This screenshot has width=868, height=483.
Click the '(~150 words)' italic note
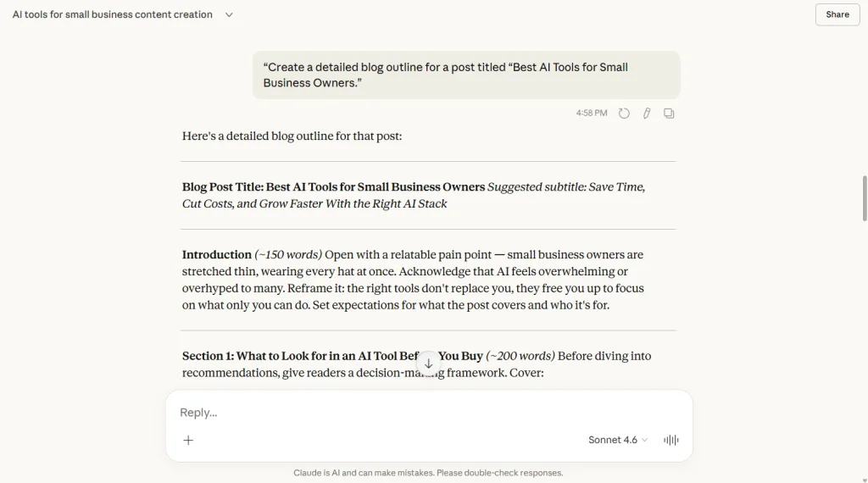coord(288,255)
